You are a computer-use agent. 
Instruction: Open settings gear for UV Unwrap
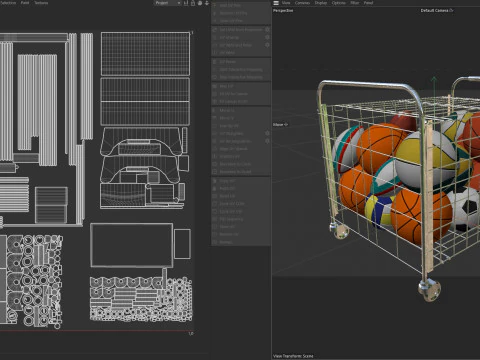pos(267,37)
